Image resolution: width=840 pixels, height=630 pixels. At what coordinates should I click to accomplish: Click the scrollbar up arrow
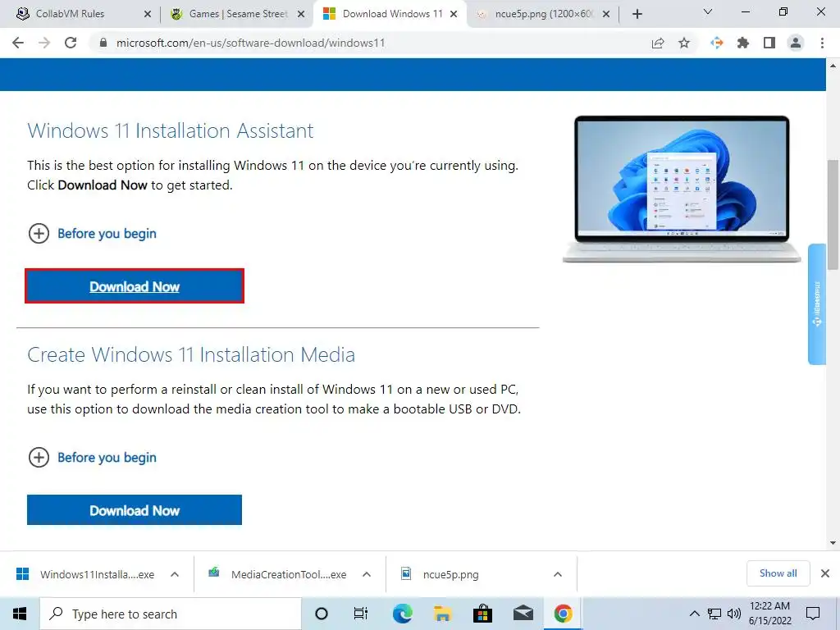tap(833, 66)
